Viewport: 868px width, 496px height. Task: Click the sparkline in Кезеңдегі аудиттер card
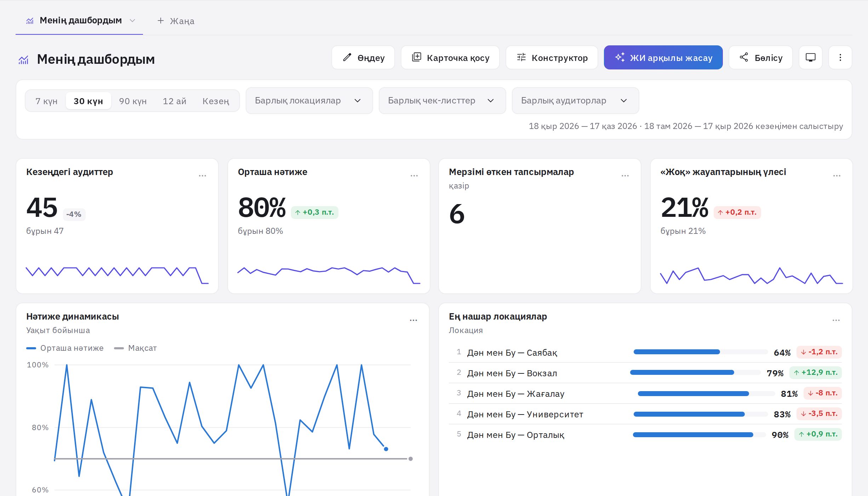click(117, 275)
